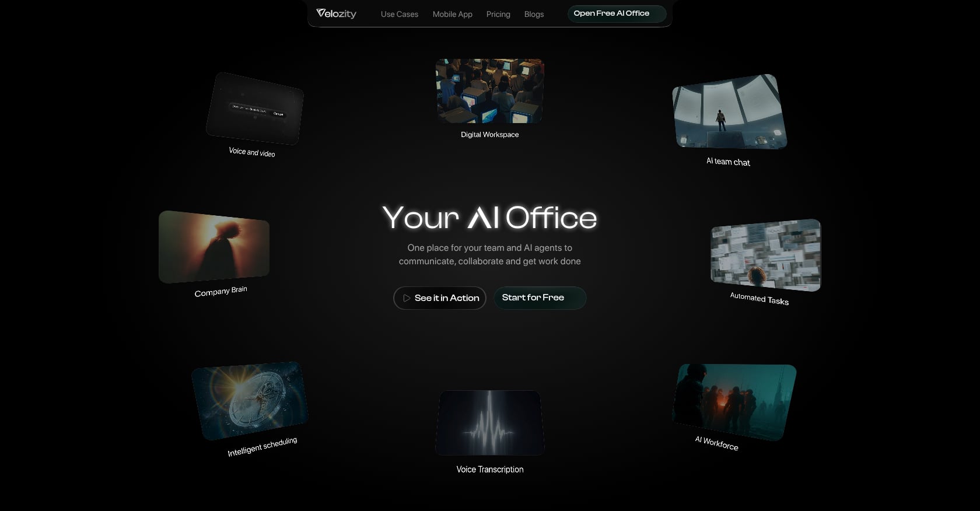Click the 'Your AI Office' headline
This screenshot has height=511, width=980.
(x=490, y=218)
